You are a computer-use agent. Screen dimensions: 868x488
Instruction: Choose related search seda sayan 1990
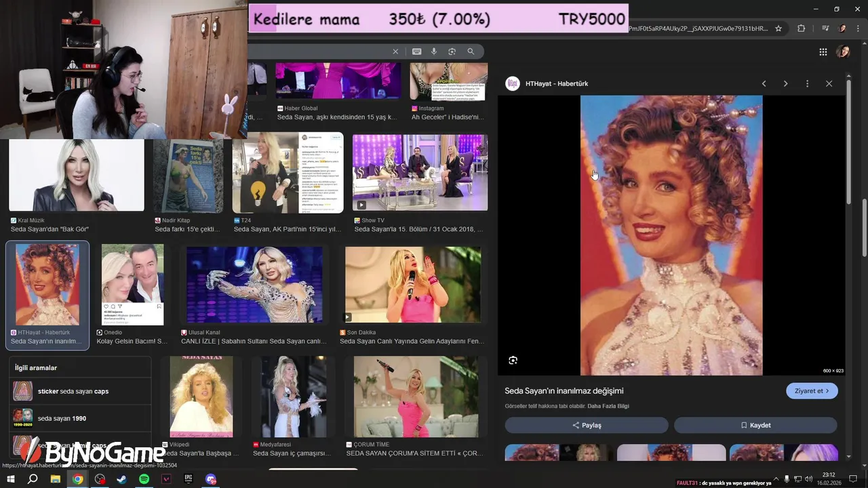pos(81,418)
